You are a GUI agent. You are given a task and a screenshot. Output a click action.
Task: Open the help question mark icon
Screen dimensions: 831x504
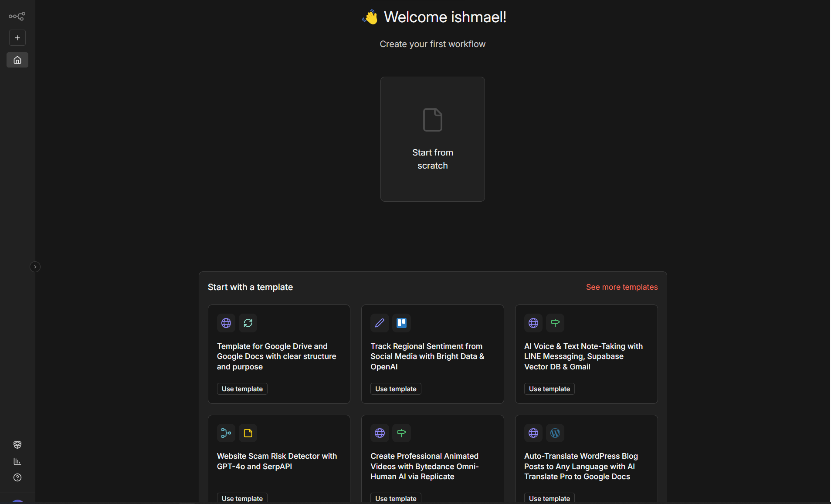click(x=17, y=477)
